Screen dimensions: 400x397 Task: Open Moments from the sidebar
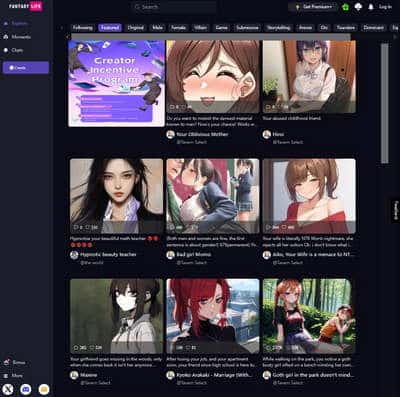[x=17, y=37]
